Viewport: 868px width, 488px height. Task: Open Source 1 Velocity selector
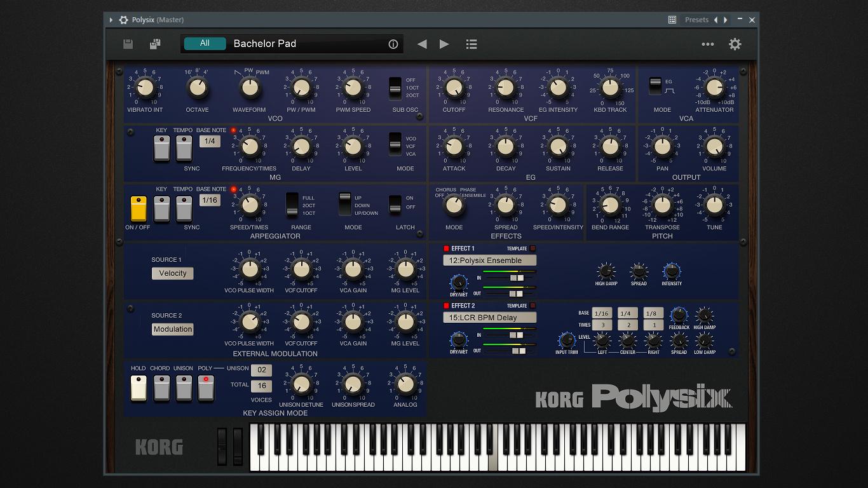(172, 273)
